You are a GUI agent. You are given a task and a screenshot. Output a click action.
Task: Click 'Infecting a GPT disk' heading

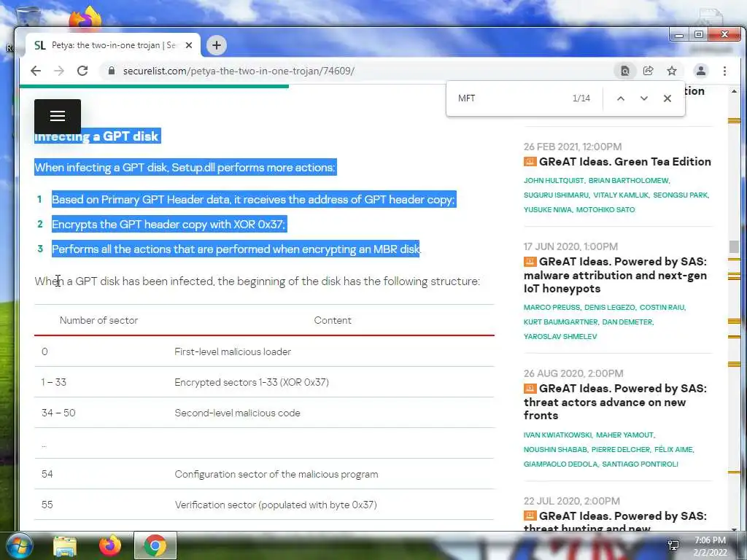click(x=97, y=136)
